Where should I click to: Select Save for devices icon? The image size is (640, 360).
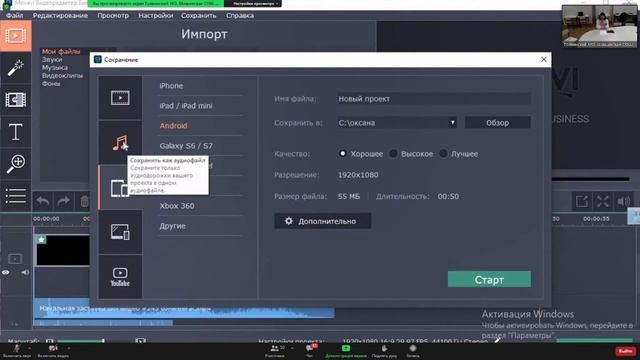click(120, 188)
